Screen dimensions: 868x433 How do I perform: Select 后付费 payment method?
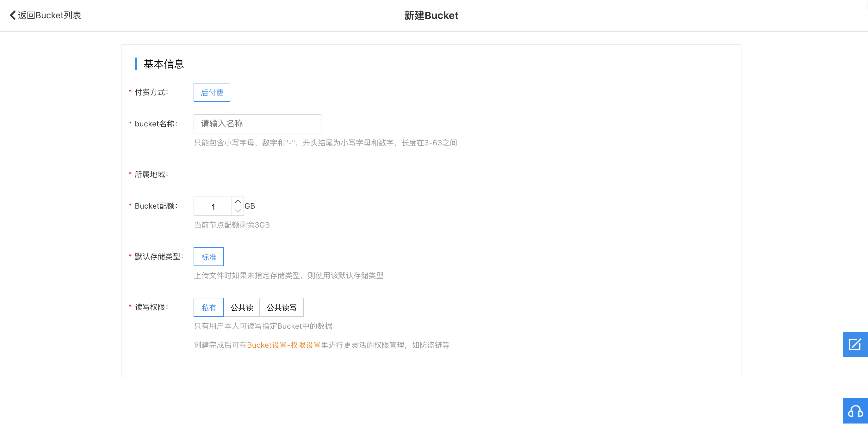pyautogui.click(x=212, y=93)
